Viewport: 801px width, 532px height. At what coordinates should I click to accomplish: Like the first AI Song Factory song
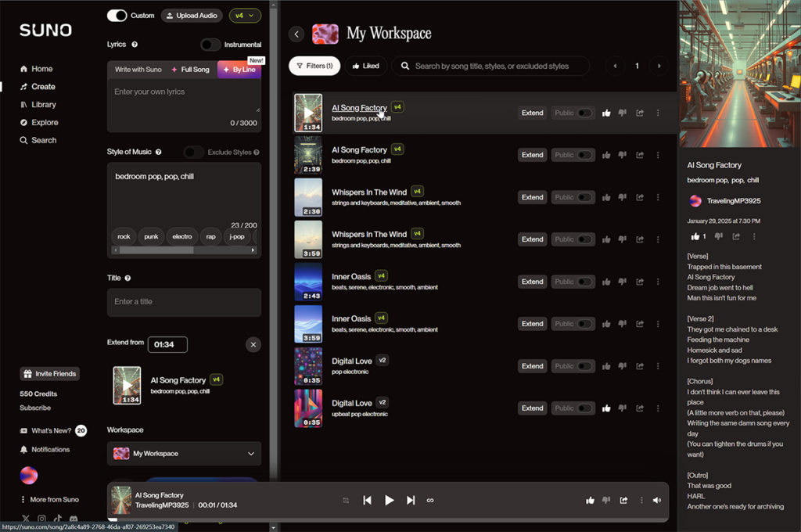(x=606, y=113)
